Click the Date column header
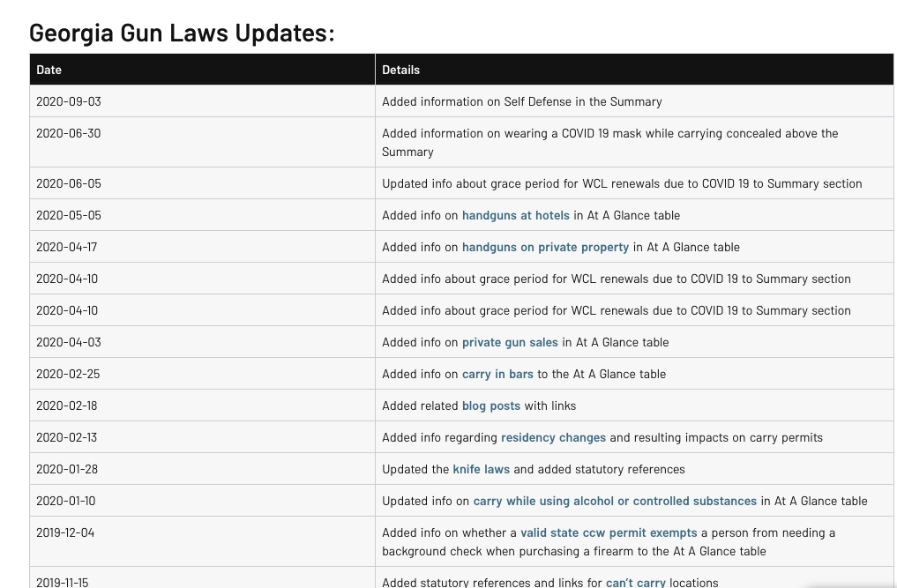Screen dimensions: 897x588 [203, 70]
